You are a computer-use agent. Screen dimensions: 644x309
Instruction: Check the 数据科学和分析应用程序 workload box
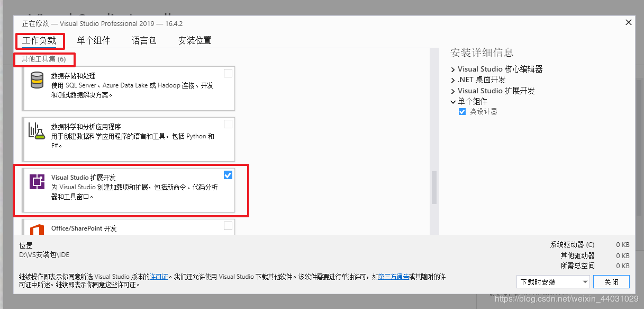[x=228, y=124]
